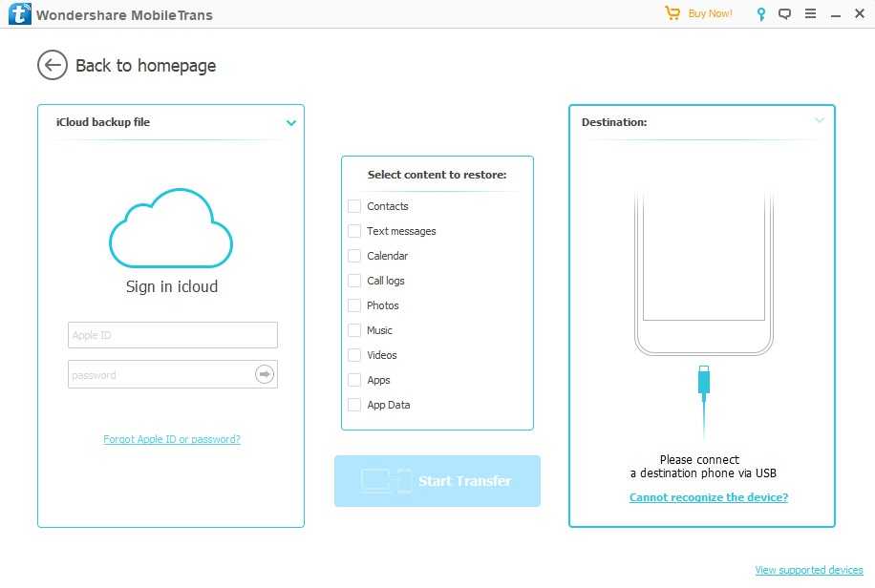The height and width of the screenshot is (588, 875).
Task: Submit iCloud login with arrow button
Action: [x=265, y=374]
